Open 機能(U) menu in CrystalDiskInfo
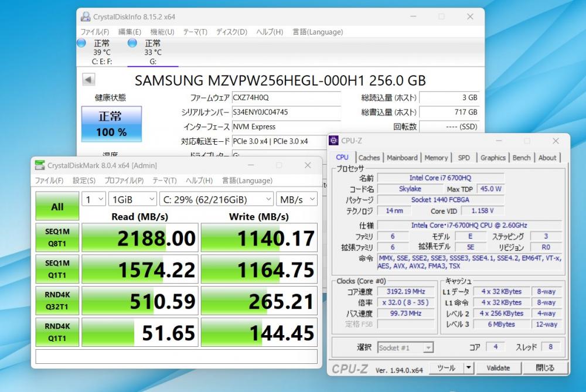 [x=162, y=32]
